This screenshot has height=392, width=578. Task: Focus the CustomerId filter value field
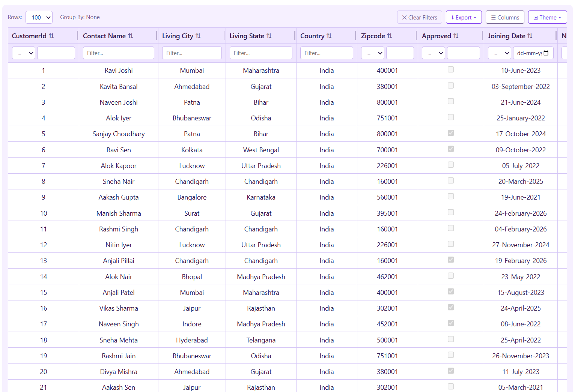pos(56,53)
